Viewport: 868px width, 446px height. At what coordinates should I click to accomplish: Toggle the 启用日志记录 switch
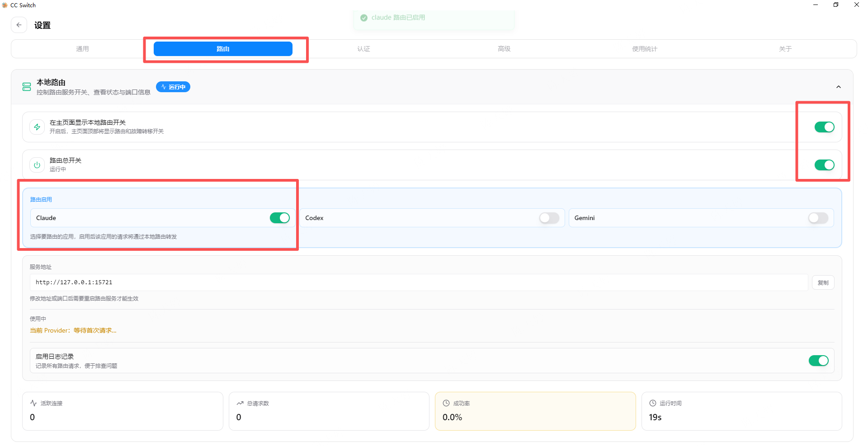[819, 361]
